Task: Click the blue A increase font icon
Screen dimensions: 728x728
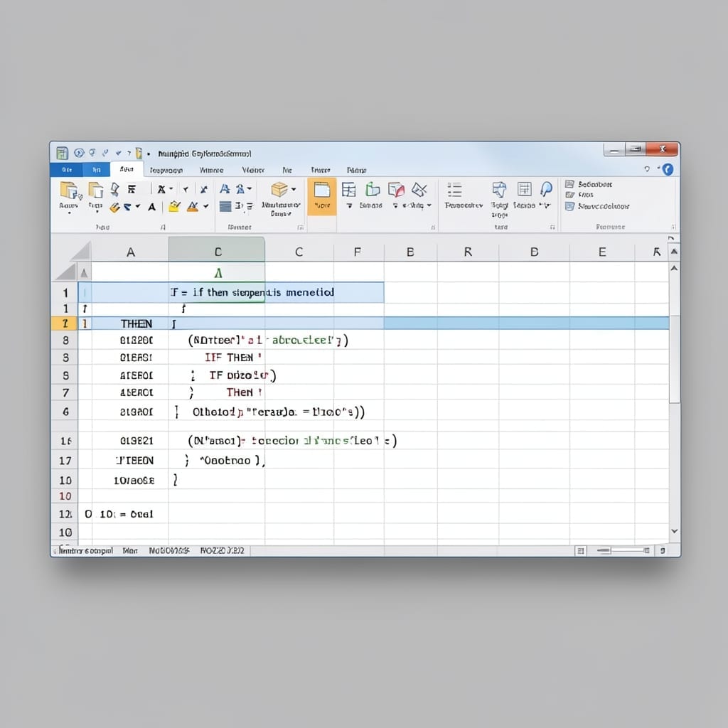Action: tap(225, 189)
